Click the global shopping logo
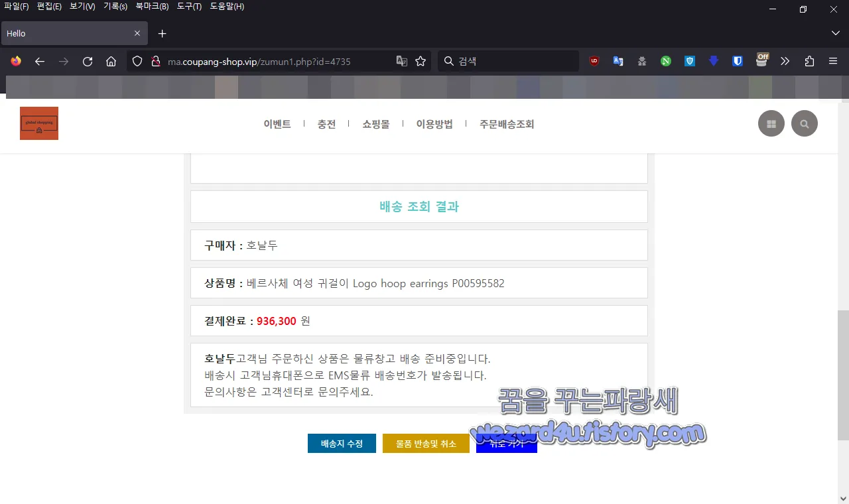This screenshot has height=504, width=849. [x=39, y=123]
